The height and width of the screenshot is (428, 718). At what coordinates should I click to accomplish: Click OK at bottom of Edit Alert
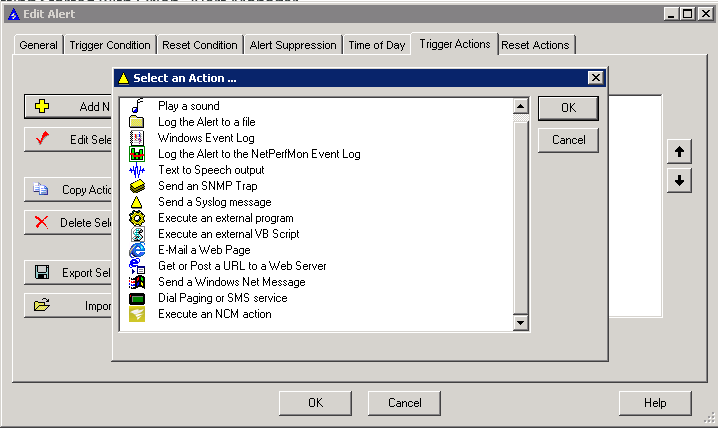pos(315,403)
